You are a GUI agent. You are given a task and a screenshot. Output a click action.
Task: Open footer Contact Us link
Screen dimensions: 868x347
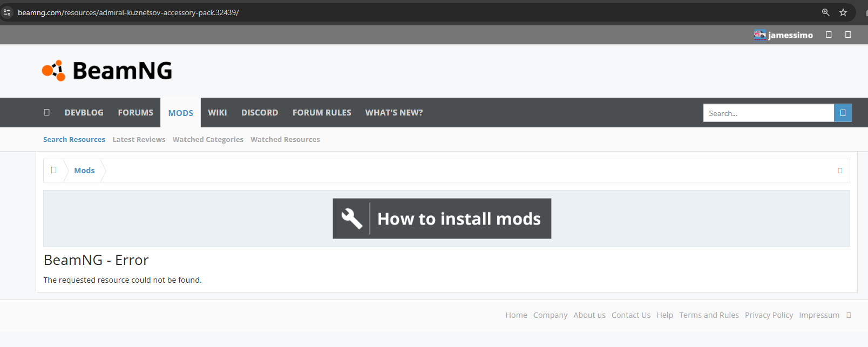(x=631, y=315)
